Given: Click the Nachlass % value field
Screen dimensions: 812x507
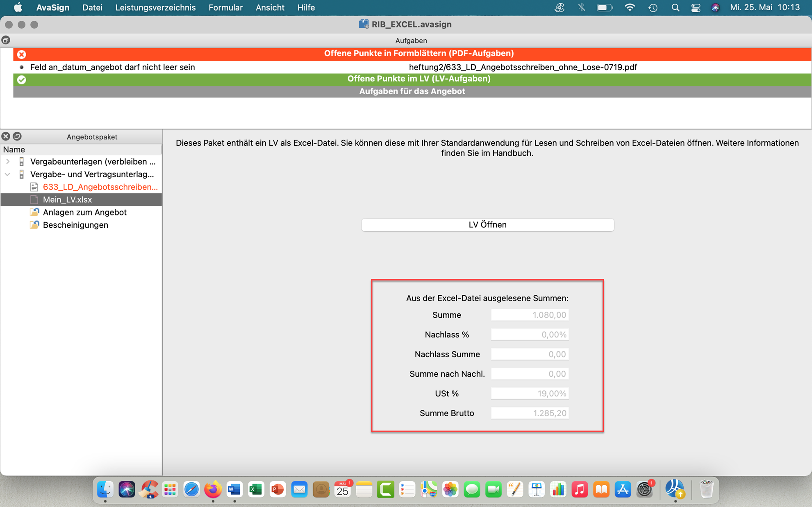Looking at the screenshot, I should coord(530,335).
